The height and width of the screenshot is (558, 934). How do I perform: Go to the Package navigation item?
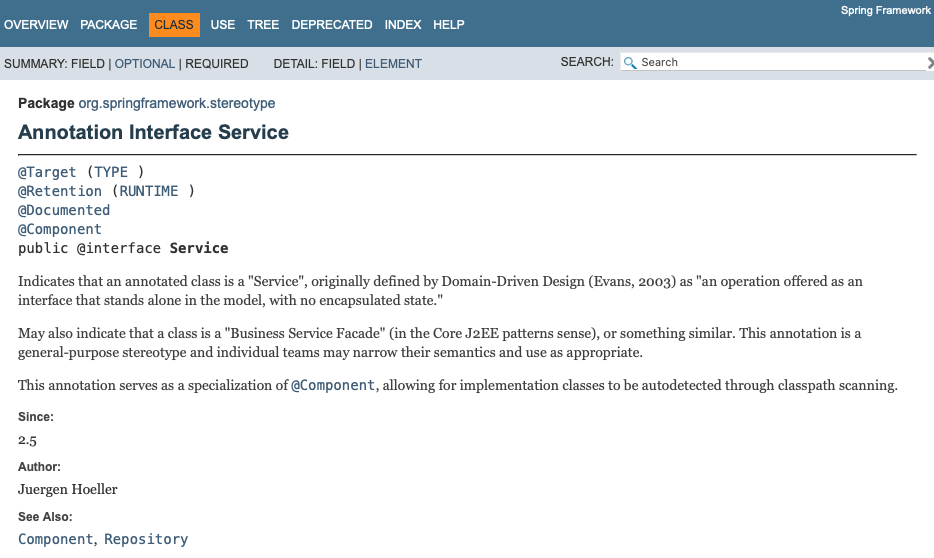click(x=108, y=25)
